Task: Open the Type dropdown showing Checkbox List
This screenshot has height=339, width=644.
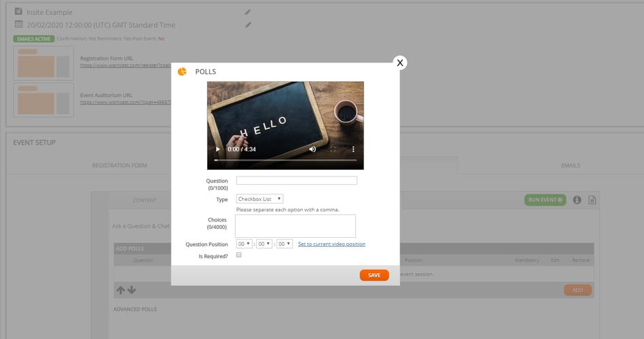Action: pos(260,199)
